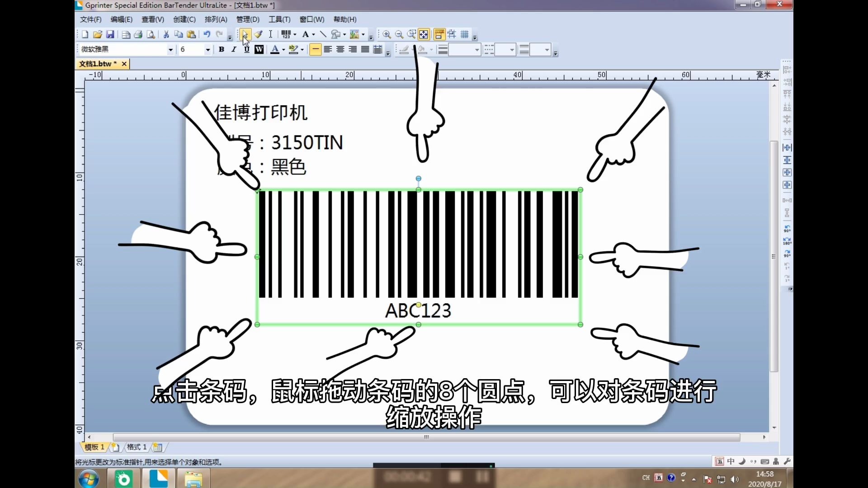Select the barcode creation tool
Viewport: 868px width, 488px height.
coord(286,34)
